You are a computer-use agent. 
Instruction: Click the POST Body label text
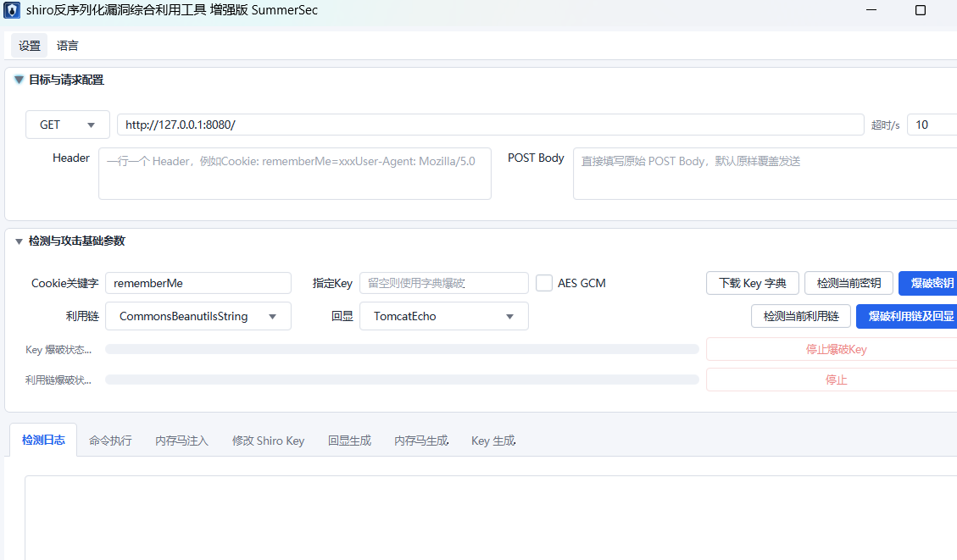click(536, 158)
